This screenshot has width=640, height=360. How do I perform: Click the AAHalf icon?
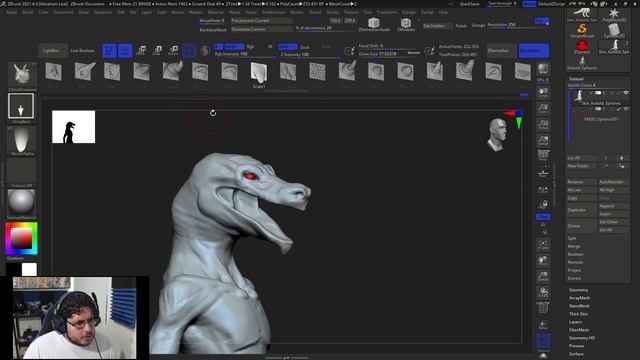point(543,141)
